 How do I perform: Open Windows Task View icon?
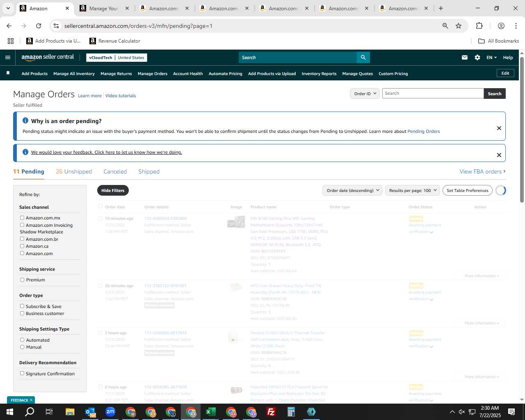point(49,412)
